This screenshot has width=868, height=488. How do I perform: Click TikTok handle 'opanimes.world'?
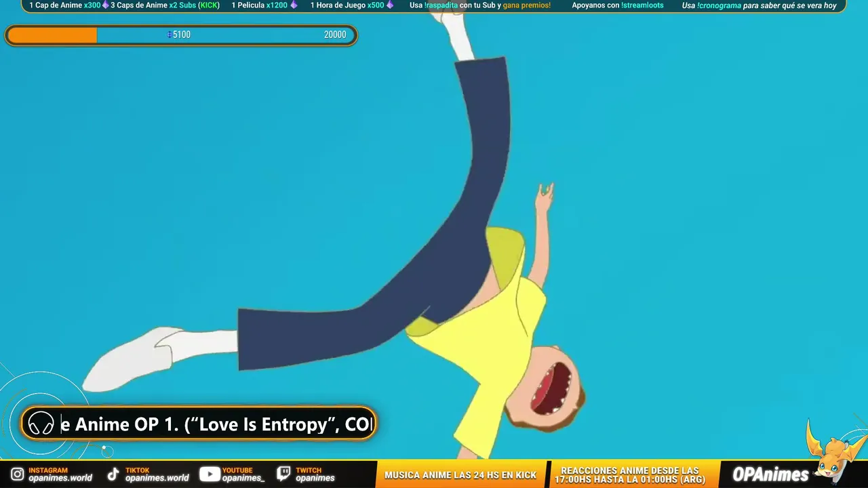[157, 478]
